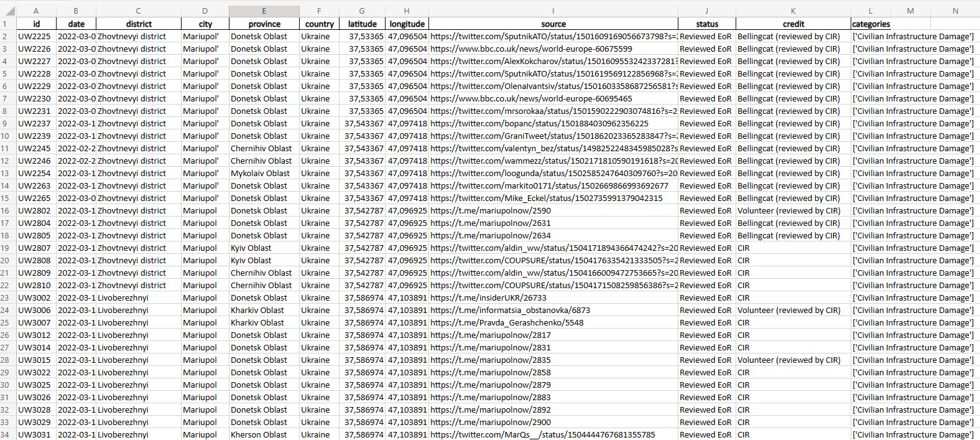The height and width of the screenshot is (440, 980).
Task: Click 'Reviewed EoR' status in the UW2263 row
Action: click(707, 185)
